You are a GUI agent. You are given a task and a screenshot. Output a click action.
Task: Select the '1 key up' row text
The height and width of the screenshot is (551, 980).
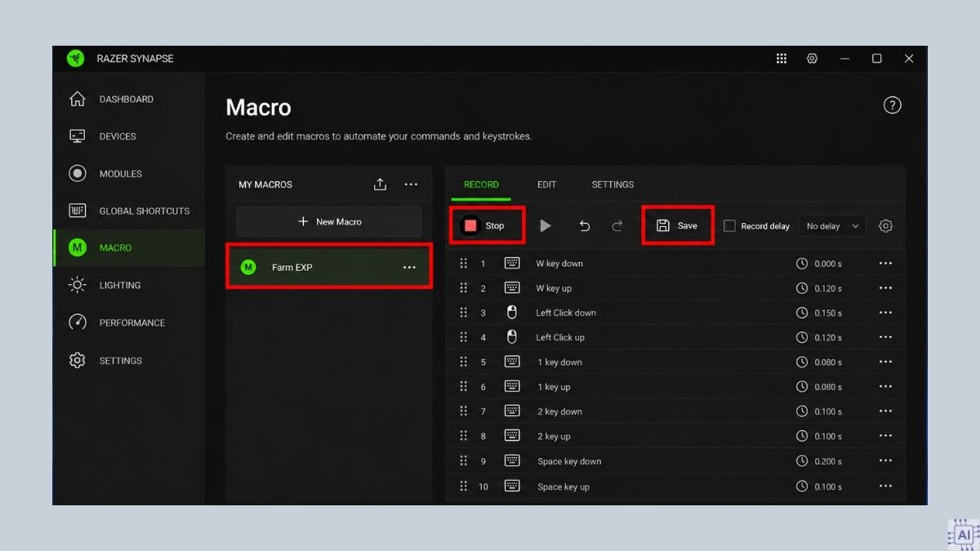[554, 387]
